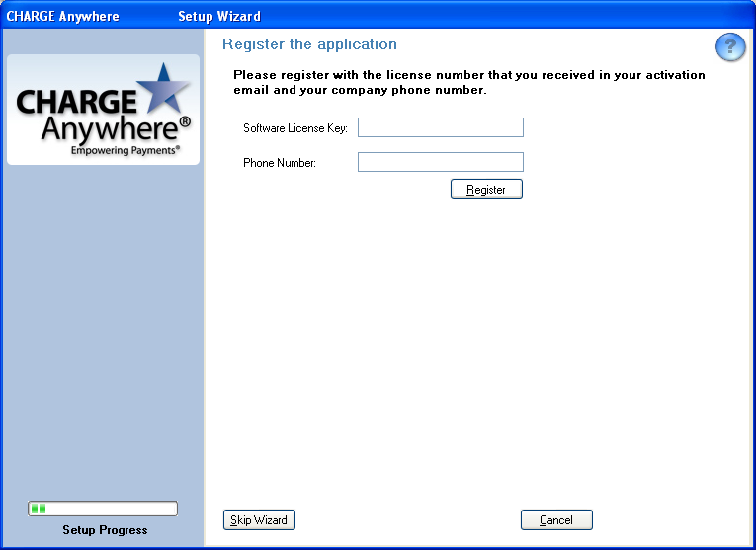
Task: Click the "Register the application" heading
Action: (309, 44)
